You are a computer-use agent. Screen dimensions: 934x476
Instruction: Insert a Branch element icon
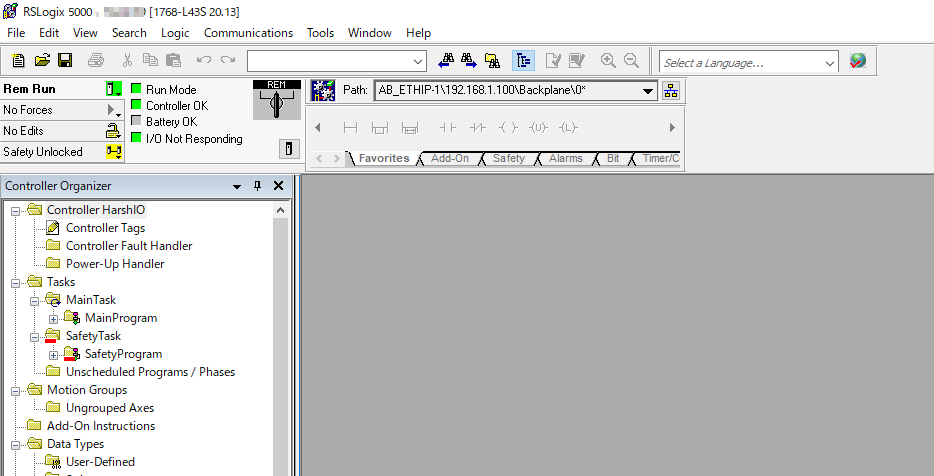point(379,127)
